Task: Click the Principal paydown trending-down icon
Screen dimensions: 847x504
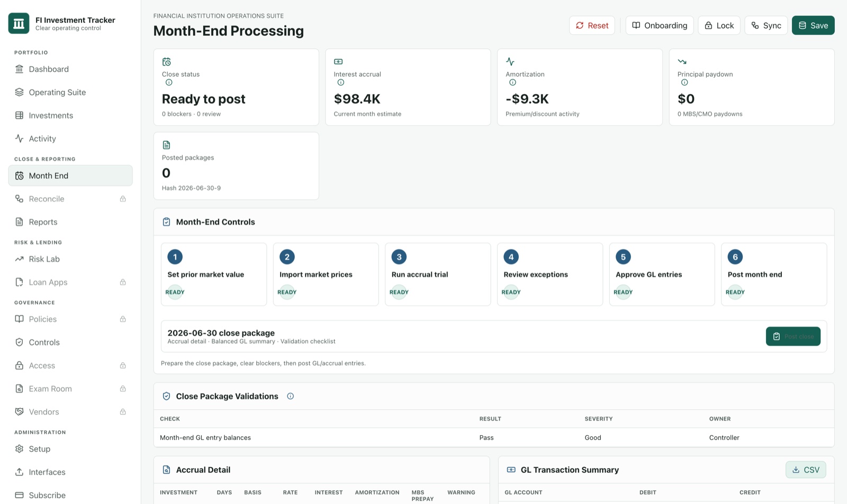Action: [x=682, y=62]
